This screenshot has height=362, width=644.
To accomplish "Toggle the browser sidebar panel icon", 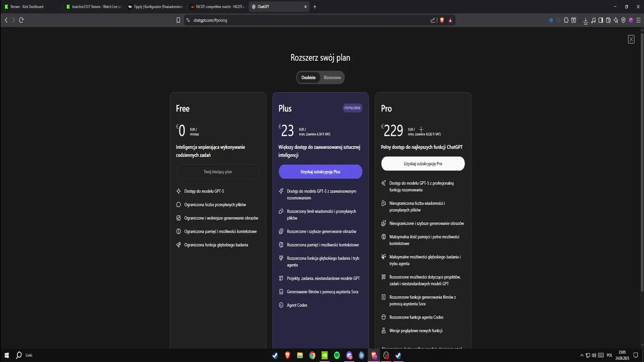I will coord(601,20).
